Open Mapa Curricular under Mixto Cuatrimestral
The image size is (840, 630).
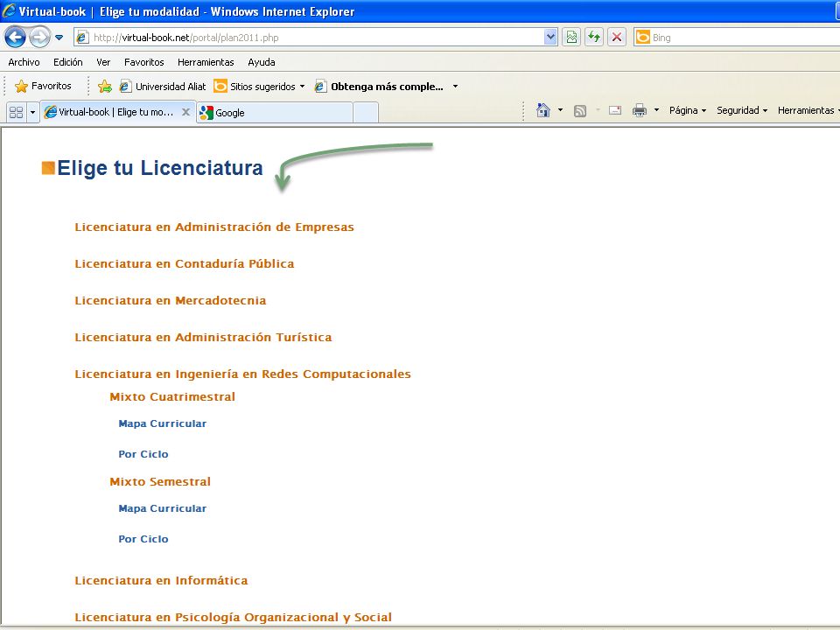163,423
